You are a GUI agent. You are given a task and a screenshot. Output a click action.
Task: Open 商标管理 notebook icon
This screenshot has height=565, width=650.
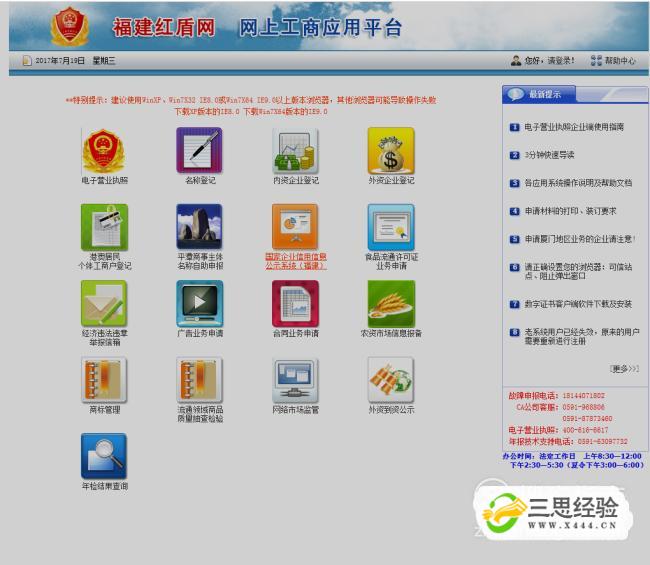click(104, 380)
